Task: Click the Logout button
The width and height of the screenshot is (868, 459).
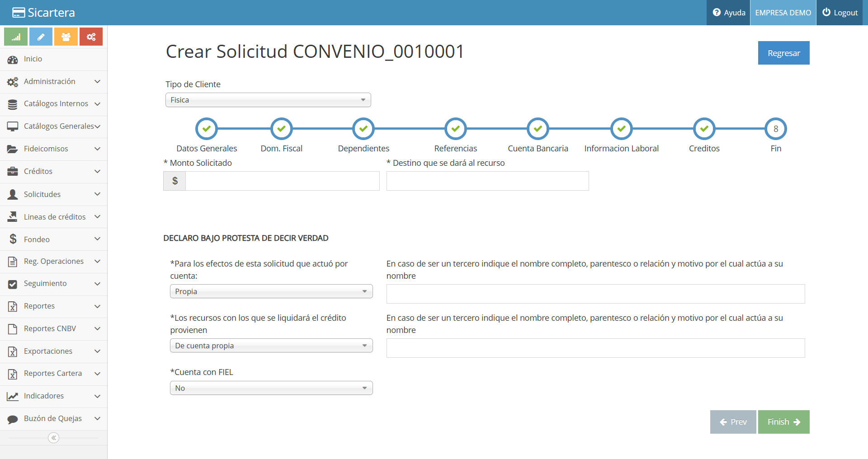Action: pyautogui.click(x=840, y=13)
